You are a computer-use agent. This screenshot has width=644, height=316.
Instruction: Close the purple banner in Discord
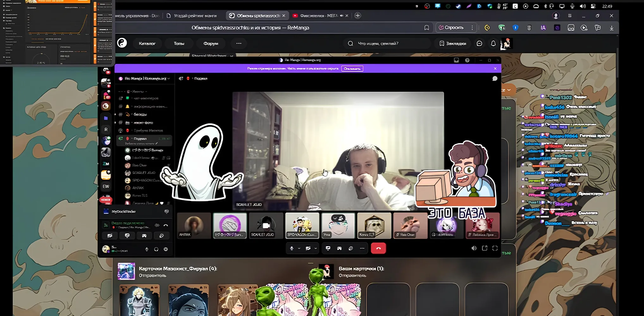pos(495,69)
